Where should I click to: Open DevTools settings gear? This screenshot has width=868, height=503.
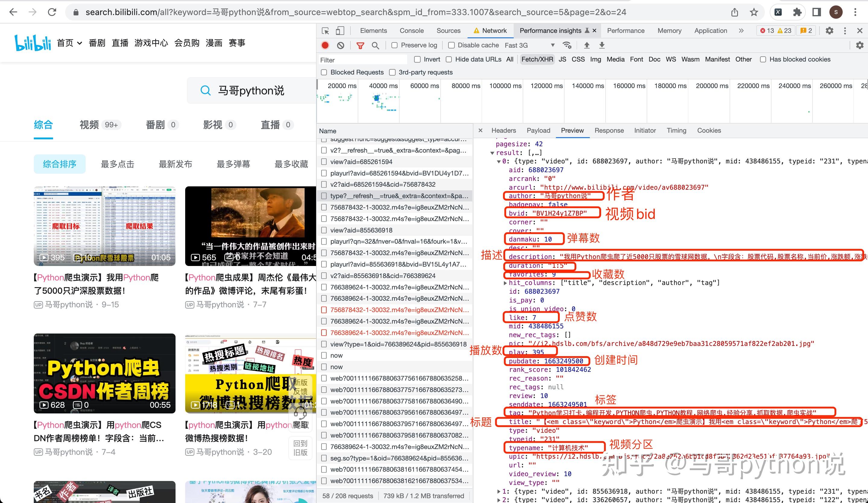829,31
